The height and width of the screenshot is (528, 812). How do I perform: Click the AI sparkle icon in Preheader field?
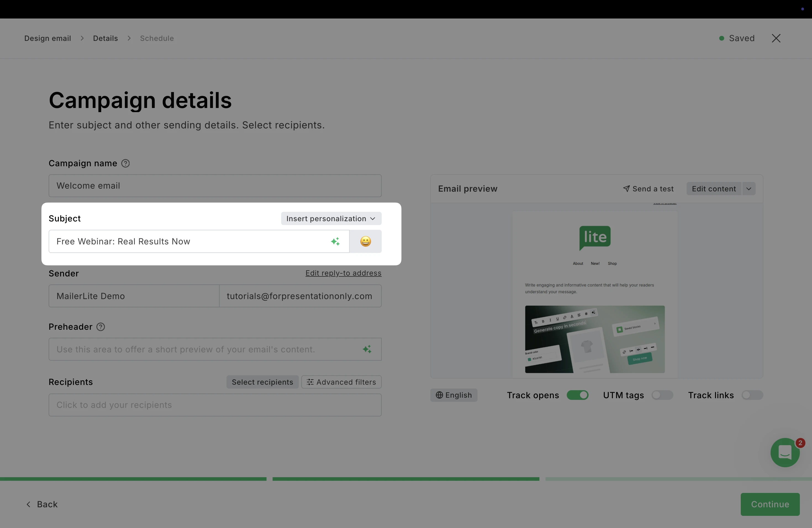point(367,349)
